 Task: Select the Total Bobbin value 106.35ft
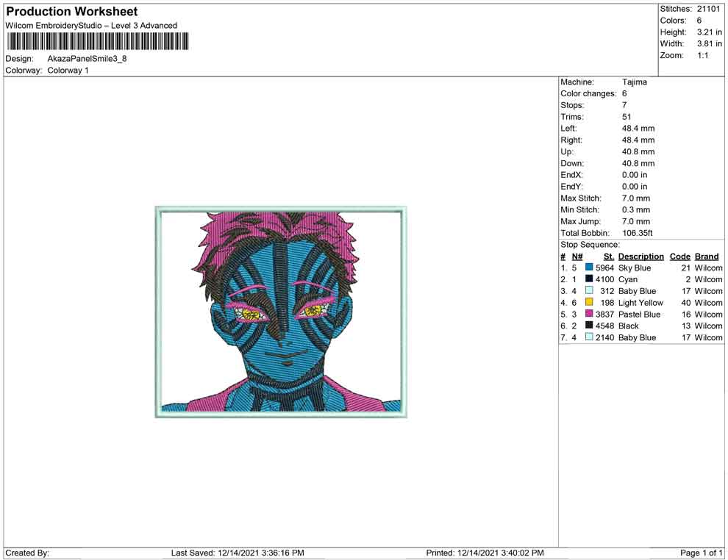coord(637,232)
